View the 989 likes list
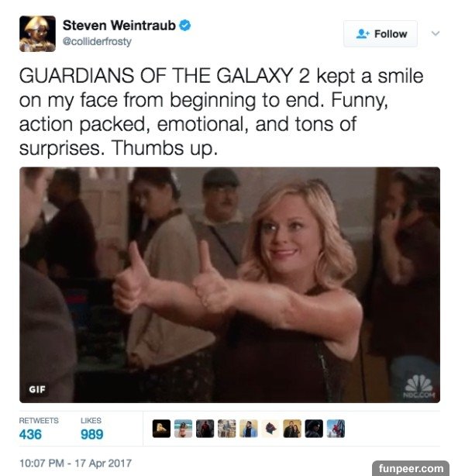The width and height of the screenshot is (465, 476). pos(91,429)
